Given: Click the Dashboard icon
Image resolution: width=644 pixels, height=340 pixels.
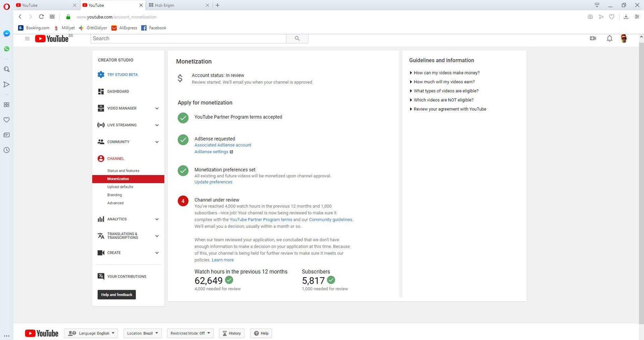Looking at the screenshot, I should [x=101, y=91].
